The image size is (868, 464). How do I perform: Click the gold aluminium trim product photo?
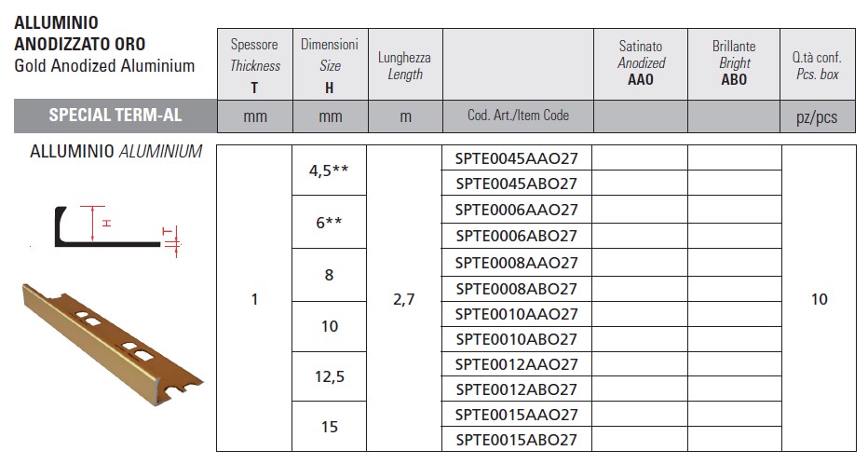point(113,345)
